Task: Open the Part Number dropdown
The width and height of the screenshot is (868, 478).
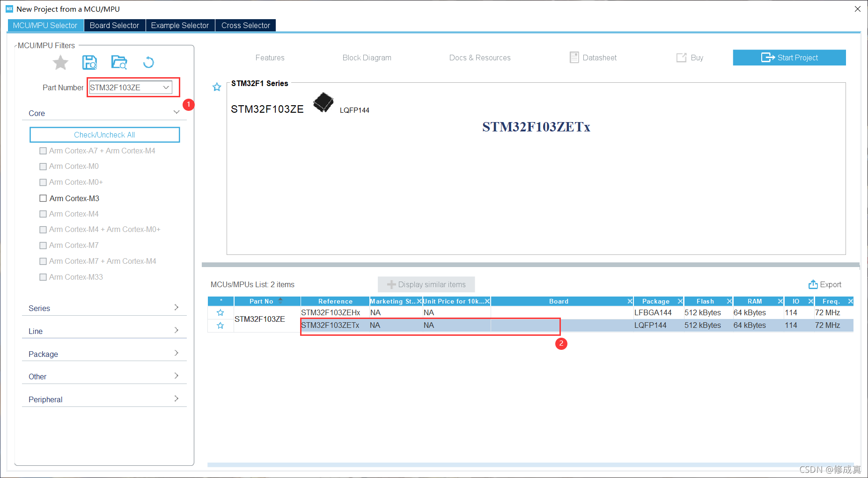Action: tap(166, 87)
